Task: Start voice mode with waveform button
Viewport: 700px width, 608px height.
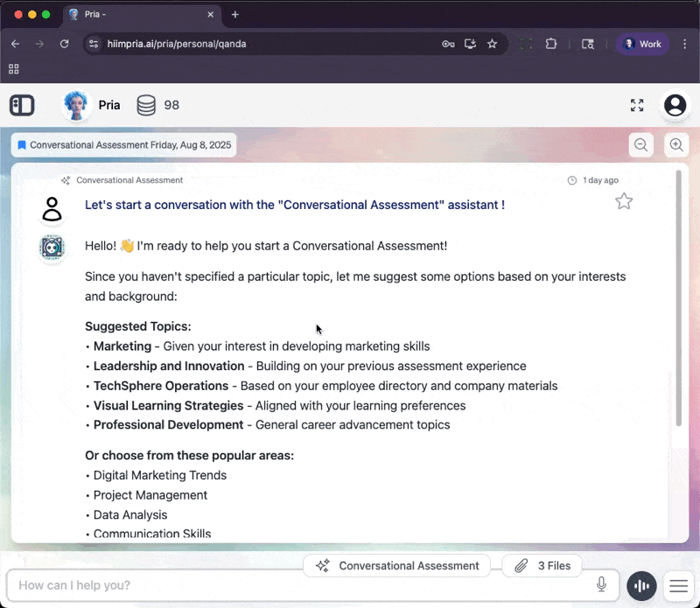Action: (641, 585)
